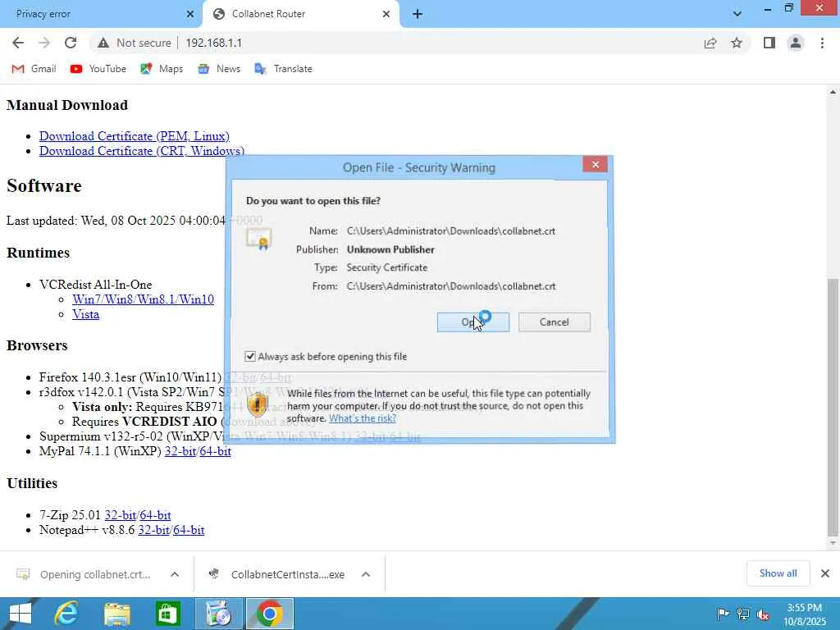Open the Translate bookmark
840x630 pixels.
283,69
